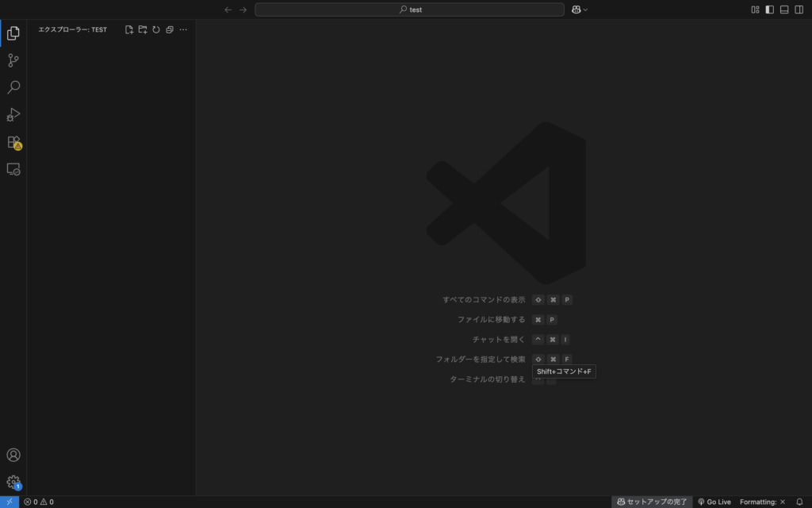Toggle the bottom panel visibility

[784, 10]
